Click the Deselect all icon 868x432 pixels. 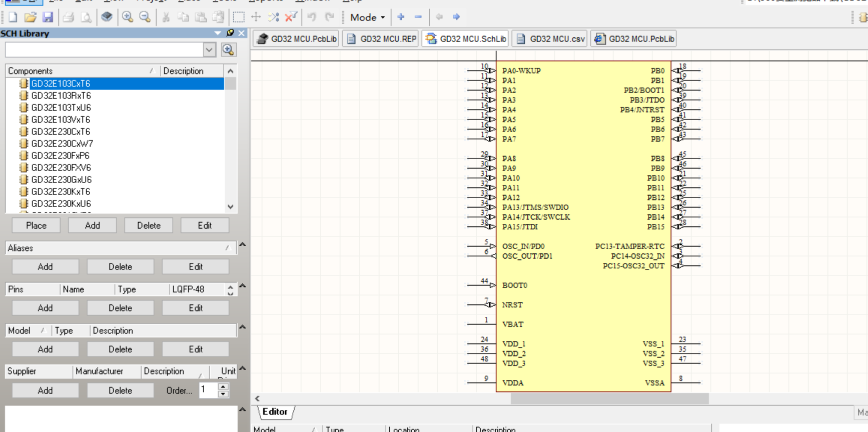273,17
